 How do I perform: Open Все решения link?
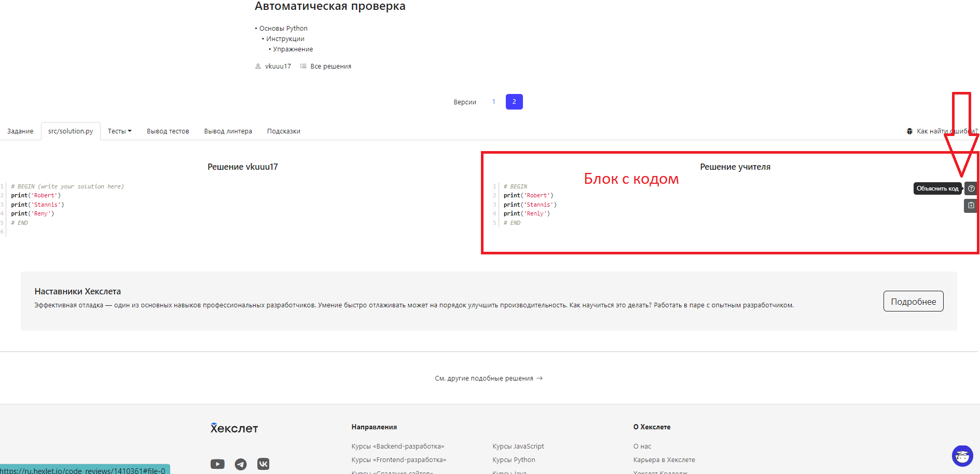(330, 66)
